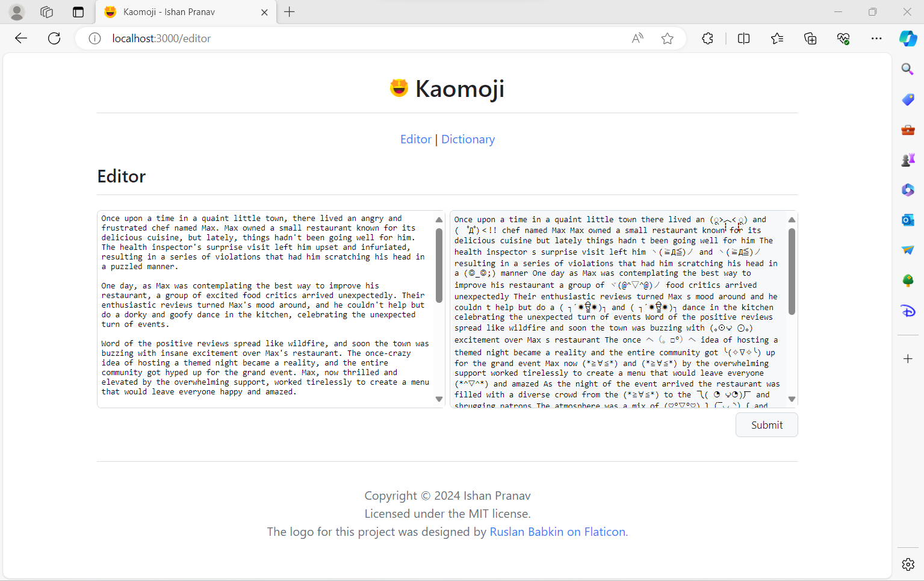
Task: Activate the Read aloud icon
Action: (637, 39)
